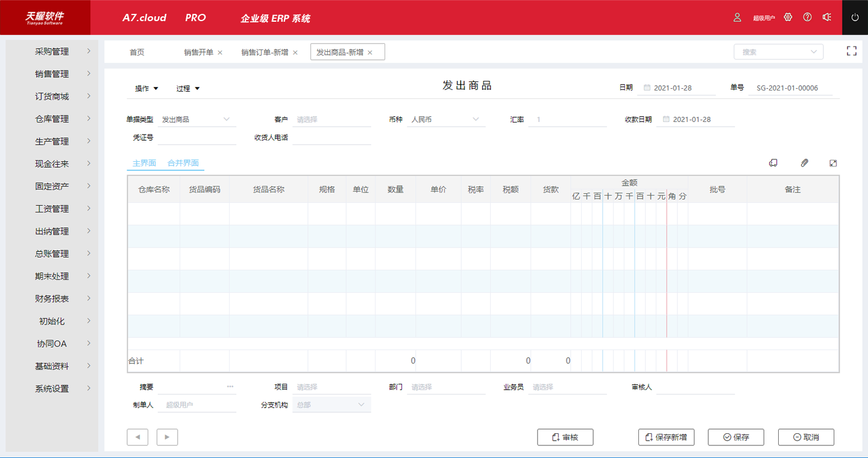Image resolution: width=868 pixels, height=458 pixels.
Task: Switch to the 主界面 tab
Action: pyautogui.click(x=144, y=163)
